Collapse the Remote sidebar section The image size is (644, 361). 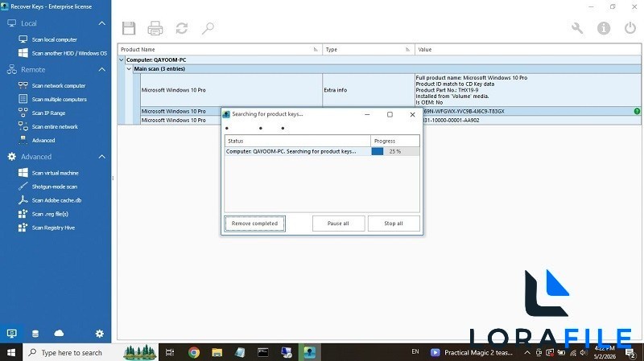pyautogui.click(x=102, y=70)
